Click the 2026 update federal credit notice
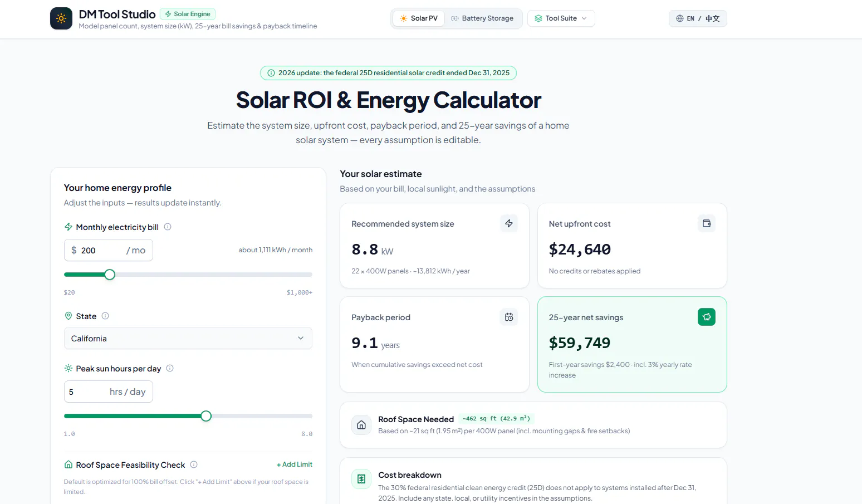Image resolution: width=862 pixels, height=504 pixels. coord(388,73)
